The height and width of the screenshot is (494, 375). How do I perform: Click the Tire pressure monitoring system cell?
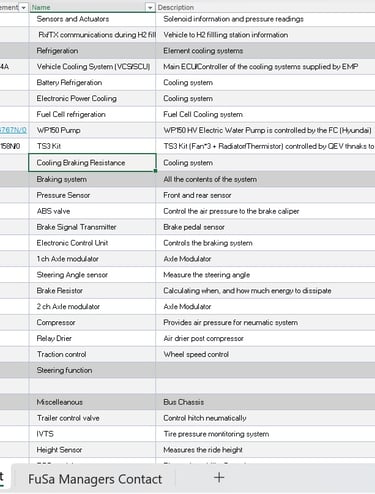pos(265,434)
